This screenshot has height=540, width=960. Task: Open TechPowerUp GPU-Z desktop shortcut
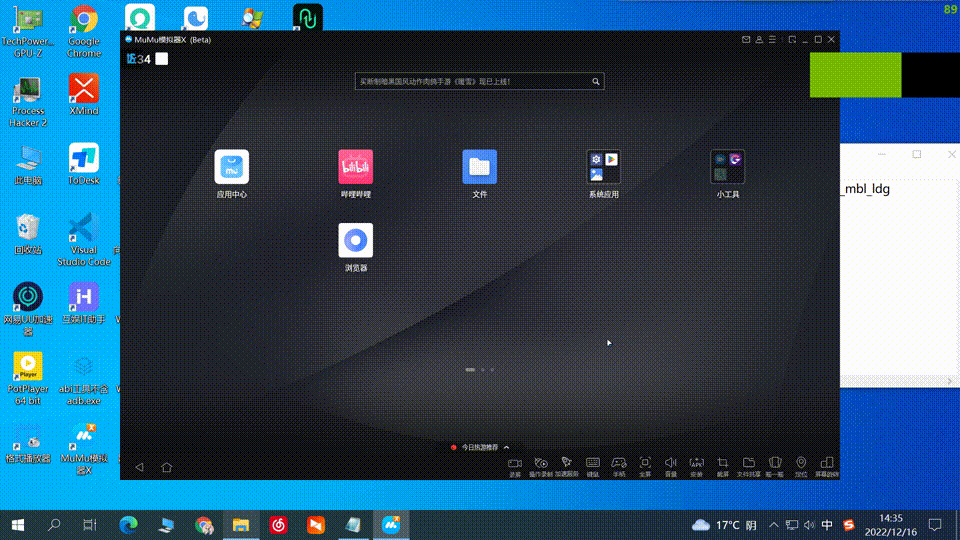(28, 31)
